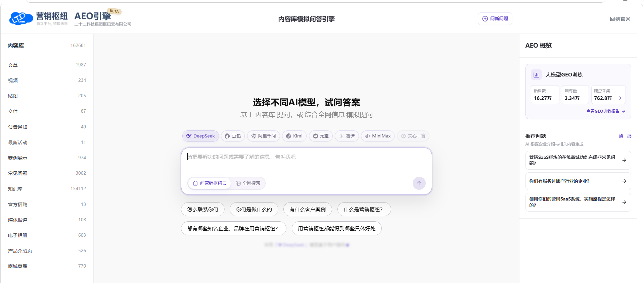The width and height of the screenshot is (644, 283).
Task: Click the up-arrow send icon
Action: [x=419, y=183]
